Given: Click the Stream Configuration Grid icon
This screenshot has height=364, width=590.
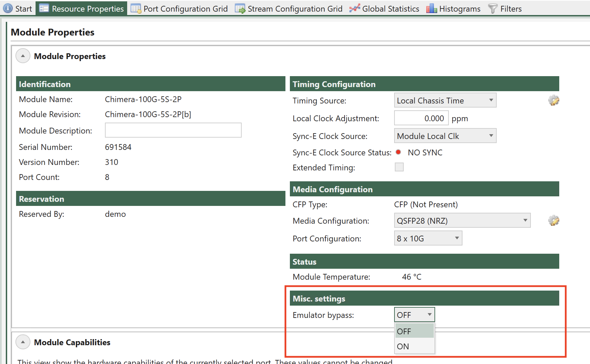Looking at the screenshot, I should click(240, 9).
